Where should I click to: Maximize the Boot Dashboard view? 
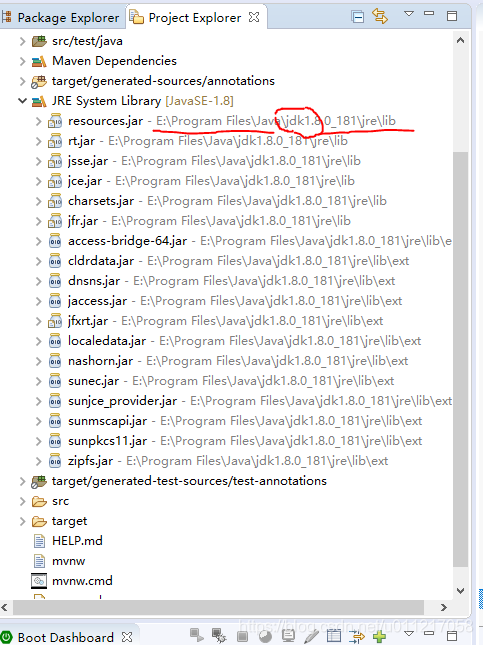pyautogui.click(x=452, y=636)
